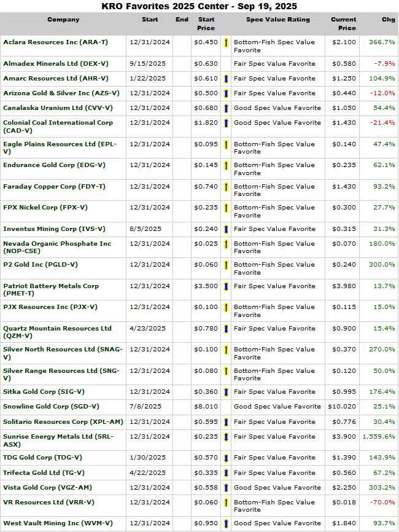Select the -70.0% change for VR Resources

pos(382,502)
